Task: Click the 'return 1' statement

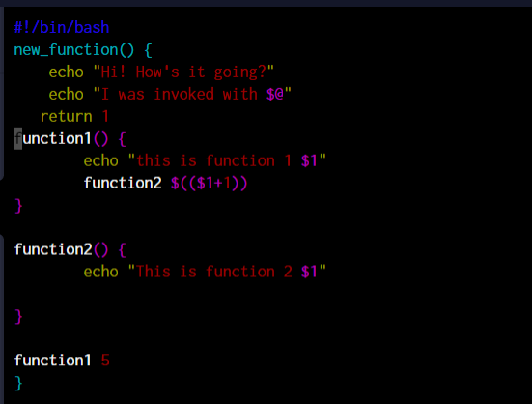Action: pyautogui.click(x=74, y=116)
